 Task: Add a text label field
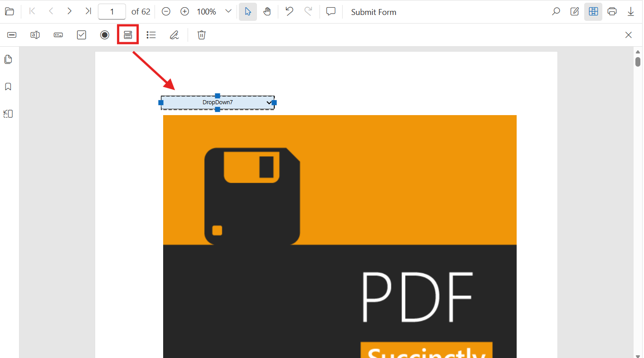[x=35, y=35]
